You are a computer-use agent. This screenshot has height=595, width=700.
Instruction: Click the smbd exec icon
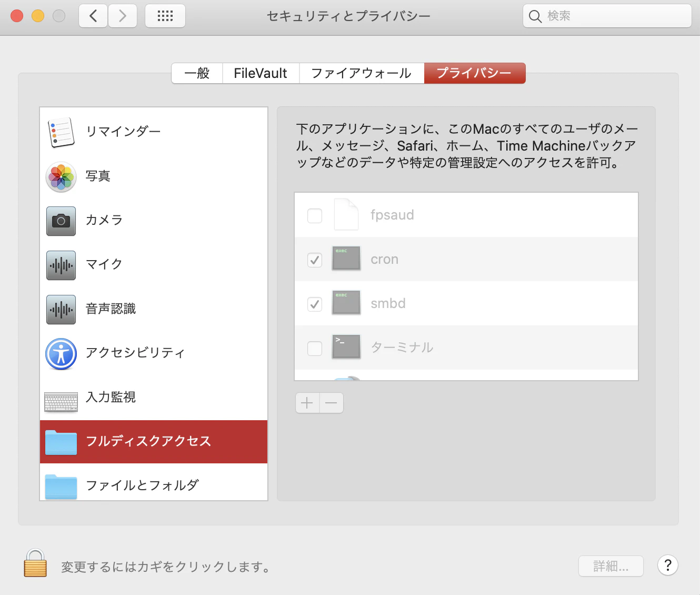(346, 303)
